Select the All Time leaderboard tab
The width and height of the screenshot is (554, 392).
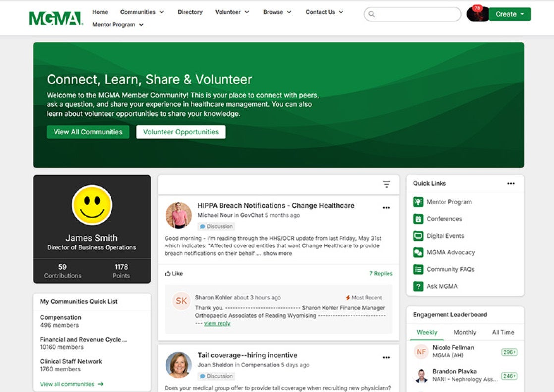click(x=503, y=332)
